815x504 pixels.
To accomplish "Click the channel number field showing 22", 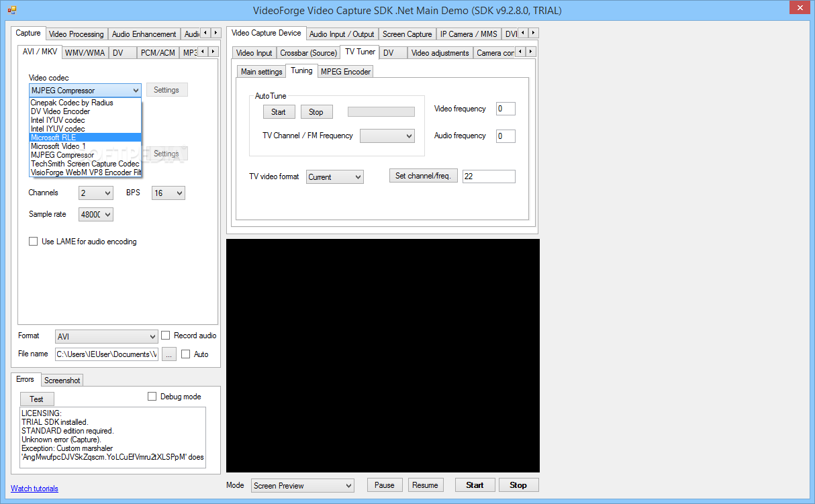I will (x=489, y=177).
